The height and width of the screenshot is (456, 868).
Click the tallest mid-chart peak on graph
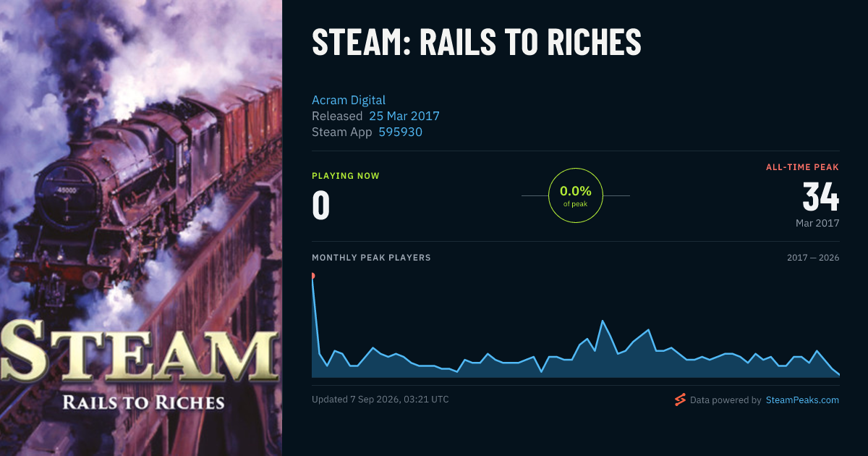603,321
